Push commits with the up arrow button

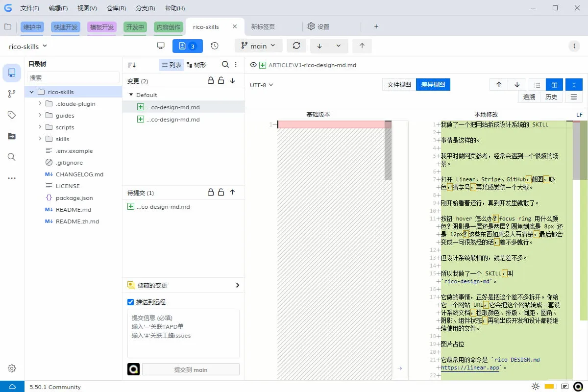coord(362,46)
